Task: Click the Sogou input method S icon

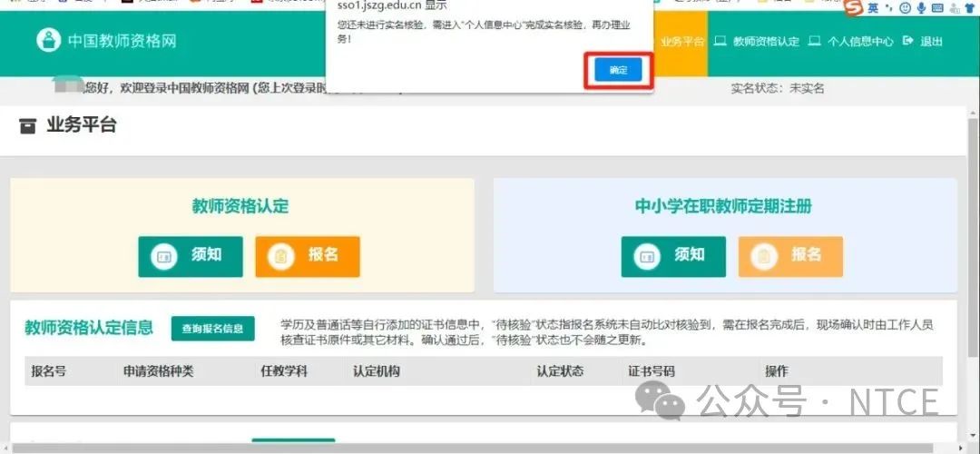Action: pos(852,8)
